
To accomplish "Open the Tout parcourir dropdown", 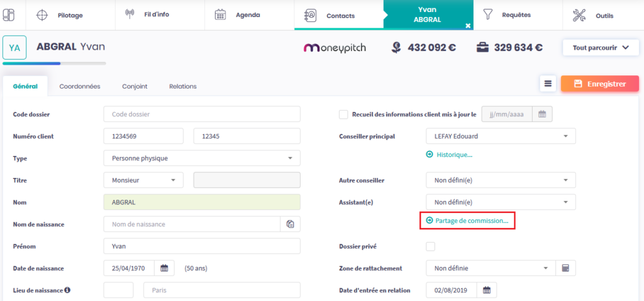I will [601, 47].
